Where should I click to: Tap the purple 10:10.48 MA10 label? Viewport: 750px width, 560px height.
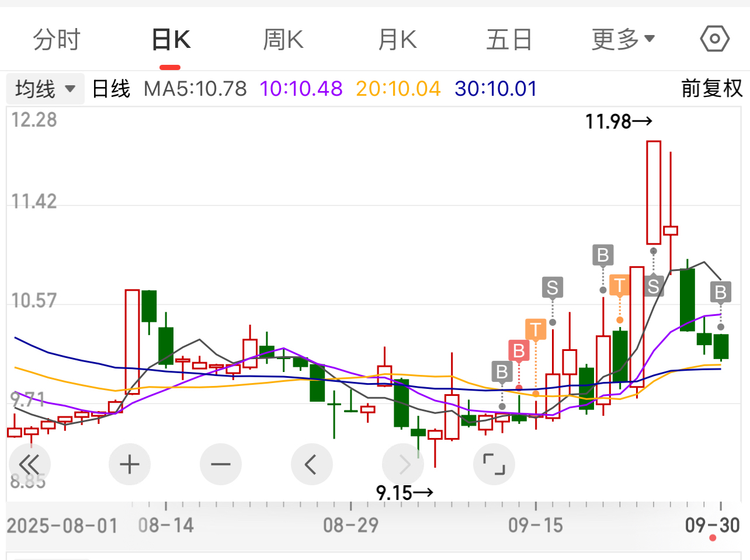tap(301, 89)
